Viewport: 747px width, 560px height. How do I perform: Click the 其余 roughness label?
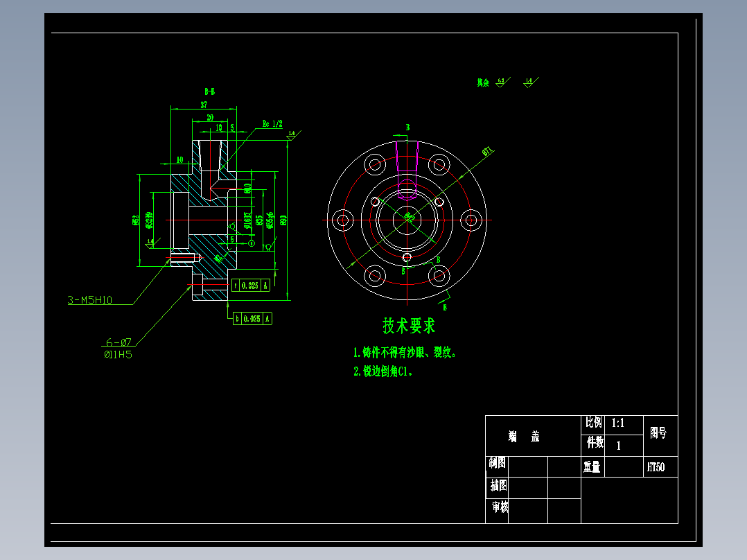coord(483,82)
